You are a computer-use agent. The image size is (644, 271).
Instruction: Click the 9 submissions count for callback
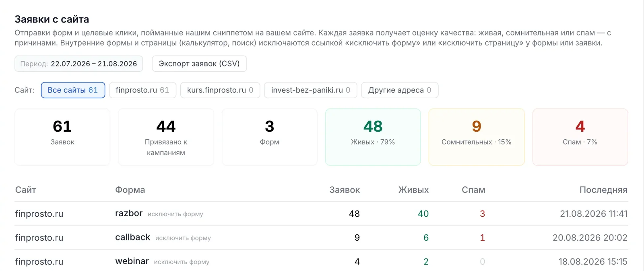tap(357, 238)
